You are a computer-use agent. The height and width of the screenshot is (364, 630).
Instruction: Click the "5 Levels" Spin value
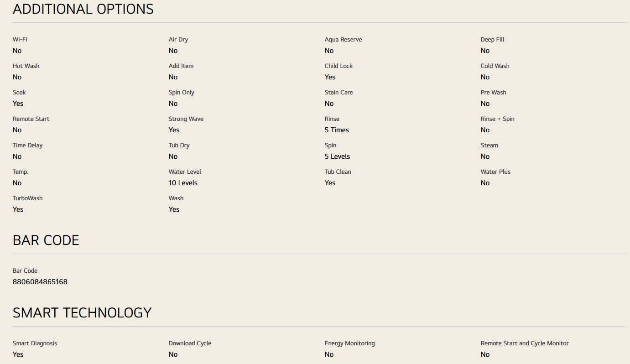(337, 156)
